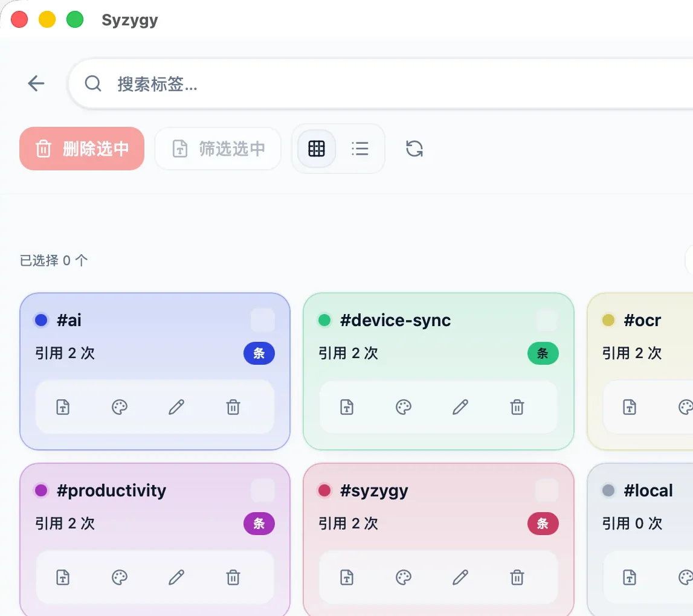Click the red 条 badge on #syzygy
This screenshot has width=693, height=616.
click(543, 524)
